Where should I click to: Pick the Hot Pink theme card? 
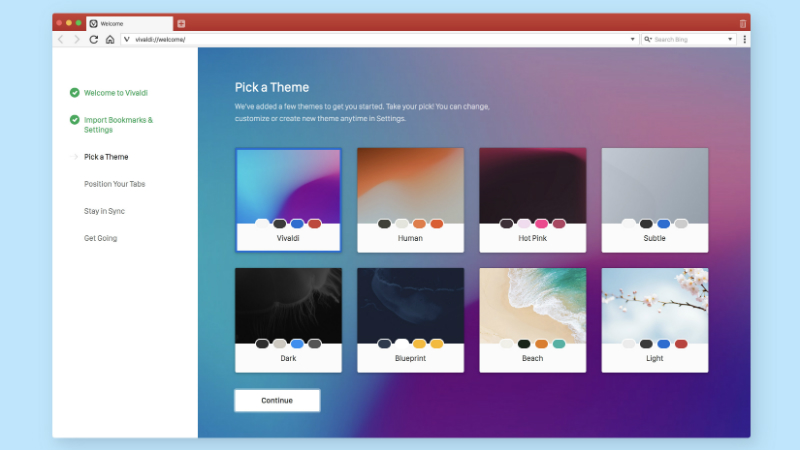pyautogui.click(x=533, y=200)
